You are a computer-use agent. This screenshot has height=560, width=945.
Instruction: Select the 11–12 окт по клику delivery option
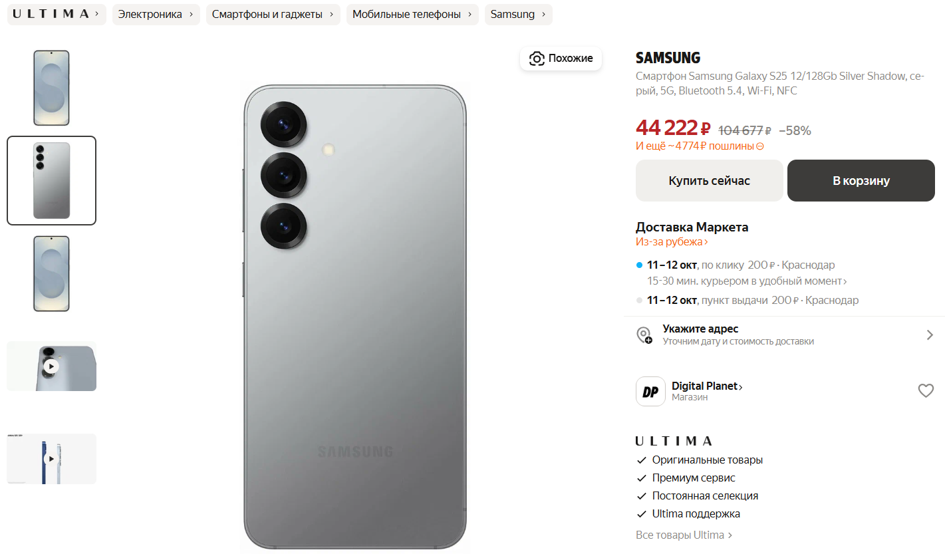point(741,265)
